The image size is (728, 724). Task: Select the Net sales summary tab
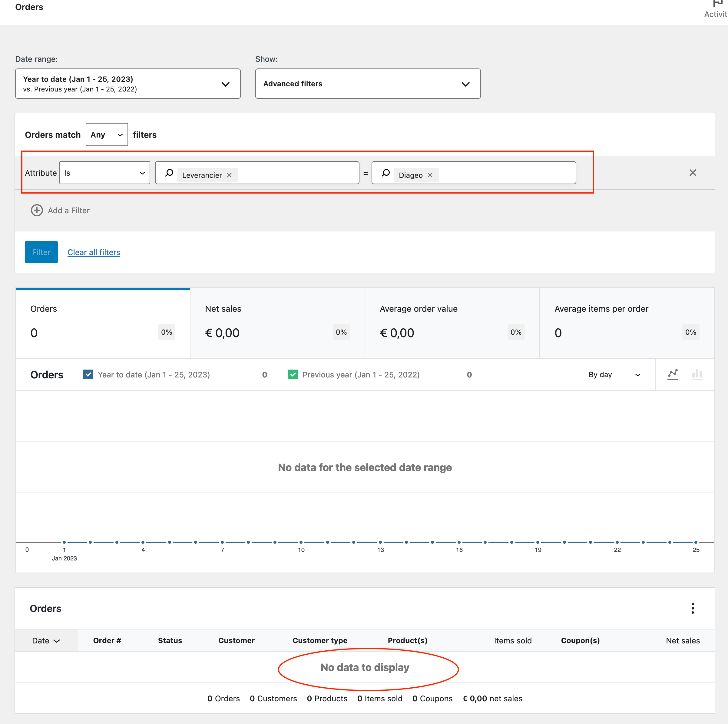[277, 323]
